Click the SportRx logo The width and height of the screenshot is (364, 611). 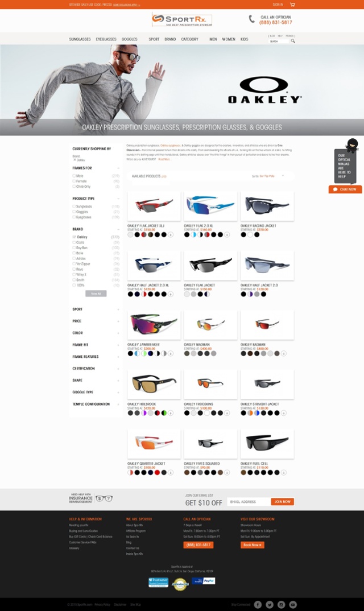click(181, 20)
